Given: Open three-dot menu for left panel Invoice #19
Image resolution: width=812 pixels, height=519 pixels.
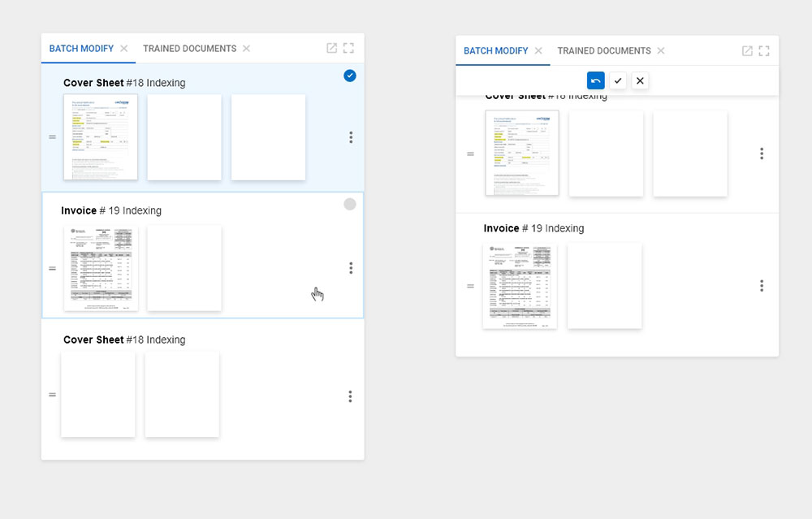Looking at the screenshot, I should point(351,268).
